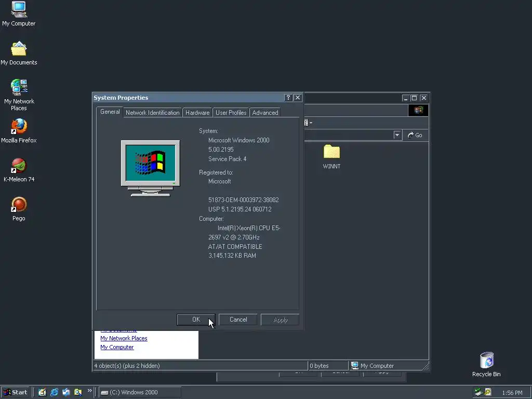The height and width of the screenshot is (399, 532).
Task: Open the User Profiles tab
Action: pyautogui.click(x=231, y=113)
